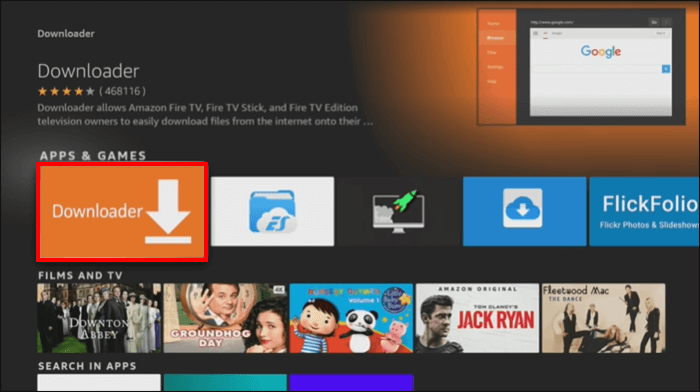Open Fleetwood Mac The Dance thumbnail

(604, 318)
